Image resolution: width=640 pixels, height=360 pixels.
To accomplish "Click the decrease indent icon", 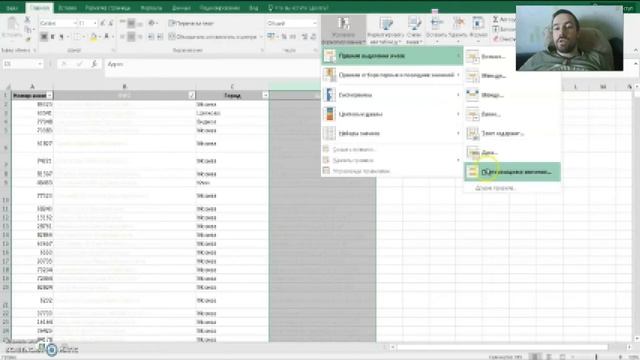I will tap(151, 37).
